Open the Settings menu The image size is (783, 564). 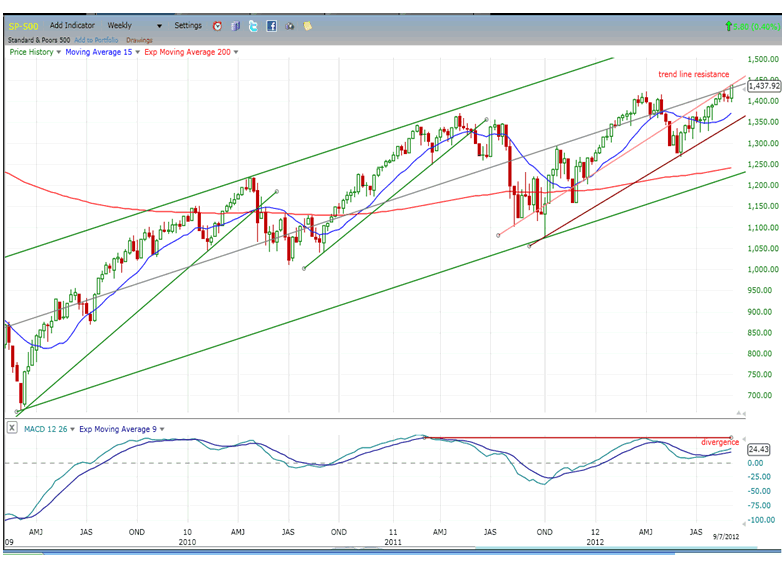pyautogui.click(x=188, y=25)
